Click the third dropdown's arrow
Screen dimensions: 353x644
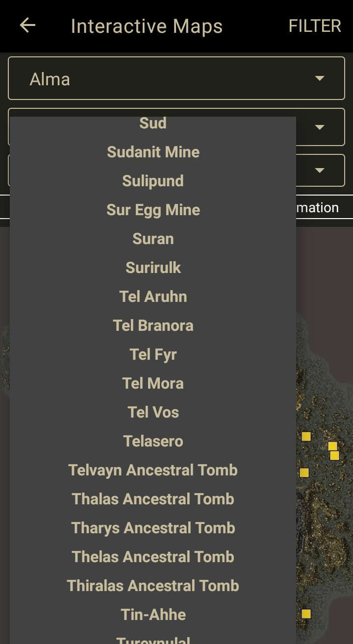click(320, 170)
